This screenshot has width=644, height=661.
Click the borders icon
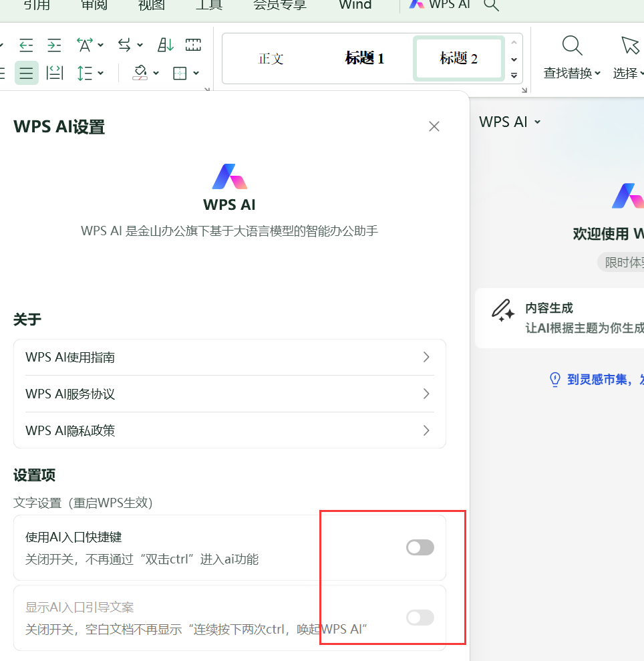180,73
